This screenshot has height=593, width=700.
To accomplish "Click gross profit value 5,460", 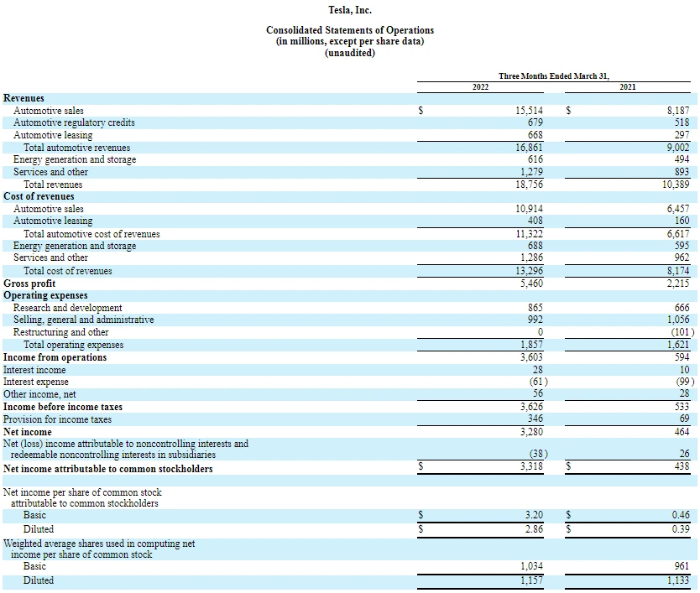I will click(x=531, y=283).
